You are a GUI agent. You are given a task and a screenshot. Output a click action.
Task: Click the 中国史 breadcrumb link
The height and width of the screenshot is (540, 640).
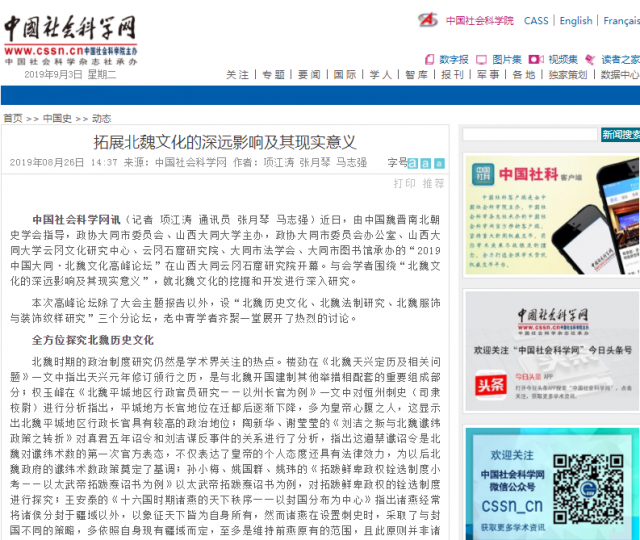pyautogui.click(x=57, y=118)
